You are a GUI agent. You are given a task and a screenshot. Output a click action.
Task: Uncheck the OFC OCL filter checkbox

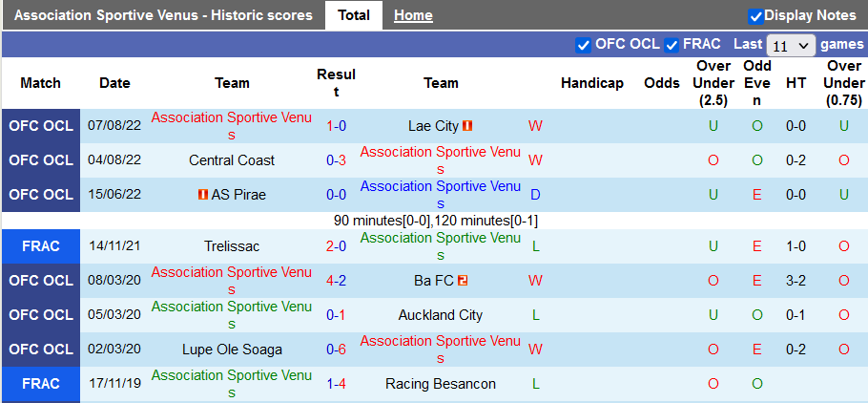(584, 45)
